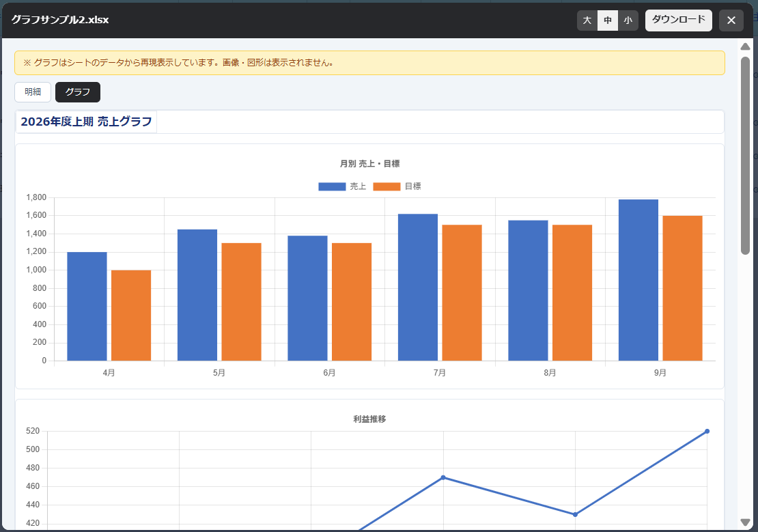Click the 7月 orange 目標 bar
This screenshot has height=532, width=758.
[462, 292]
